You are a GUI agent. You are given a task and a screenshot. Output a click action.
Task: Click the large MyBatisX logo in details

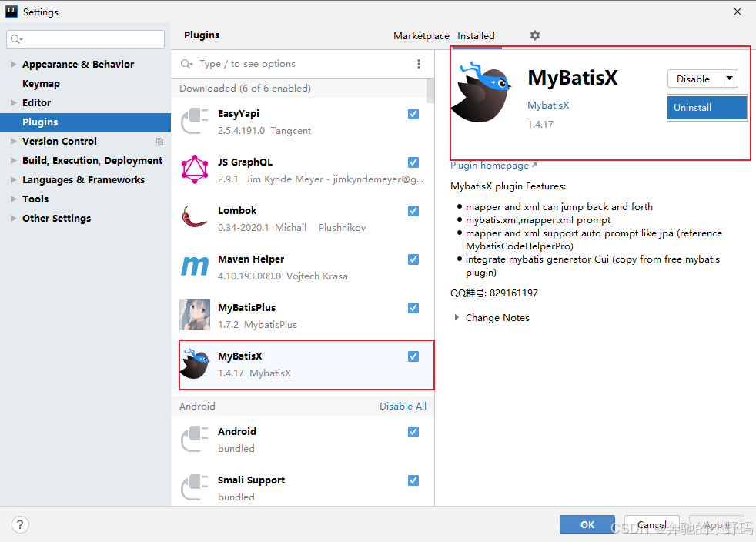click(481, 92)
